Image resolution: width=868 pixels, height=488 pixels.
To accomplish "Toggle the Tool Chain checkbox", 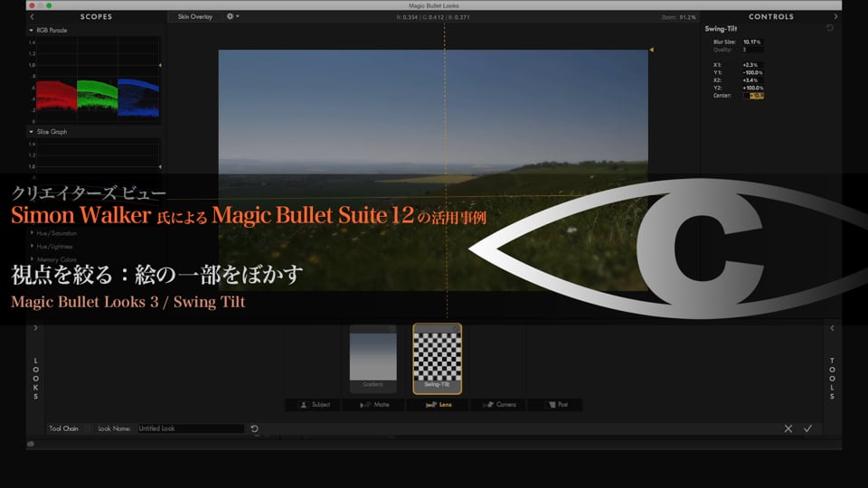I will click(88, 428).
